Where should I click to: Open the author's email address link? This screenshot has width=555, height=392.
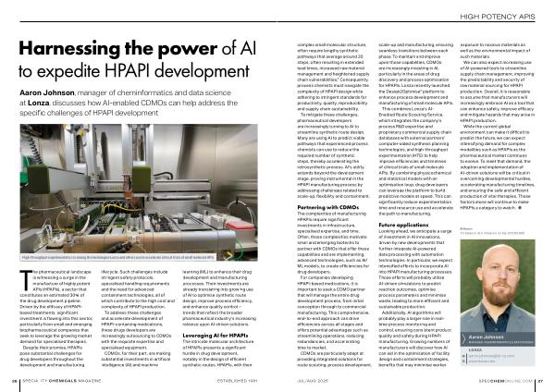(x=491, y=356)
